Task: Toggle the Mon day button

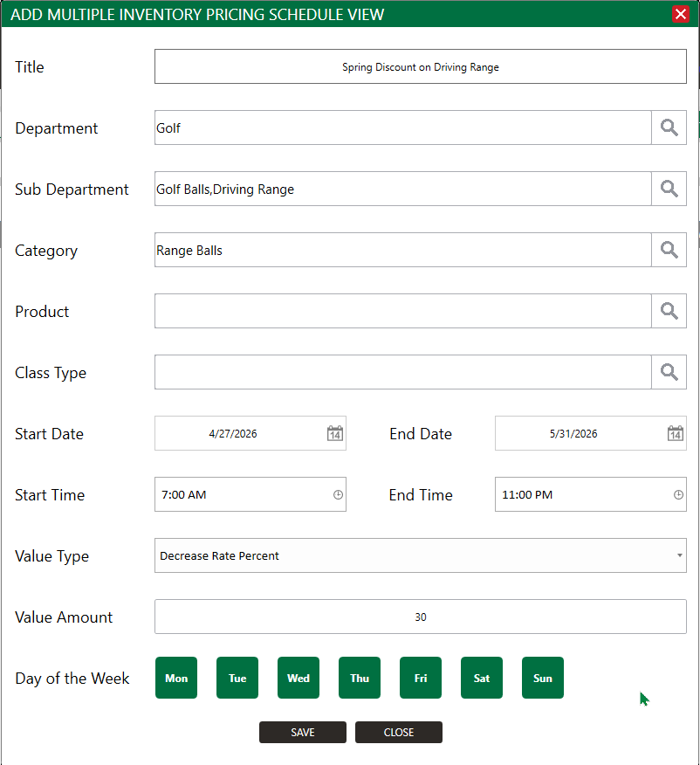Action: 176,678
